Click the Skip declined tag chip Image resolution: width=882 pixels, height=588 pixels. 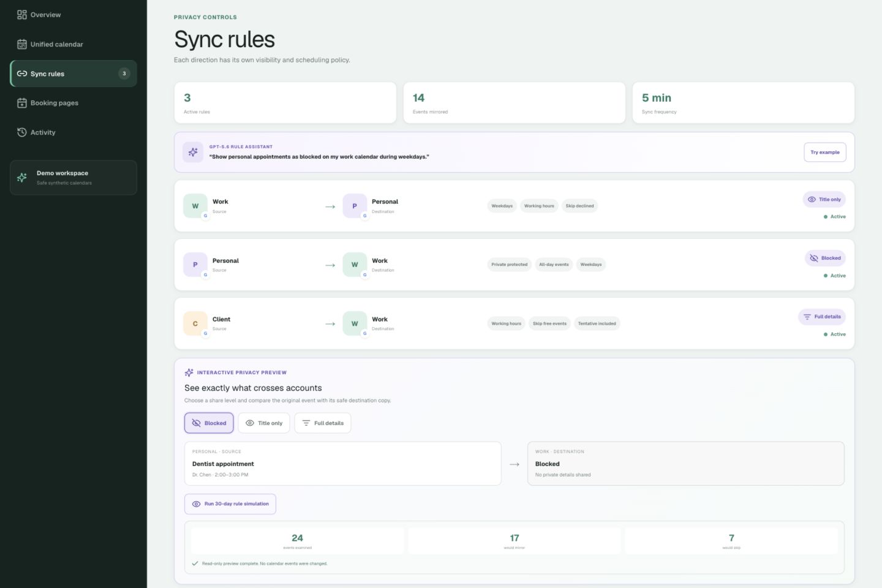point(579,206)
